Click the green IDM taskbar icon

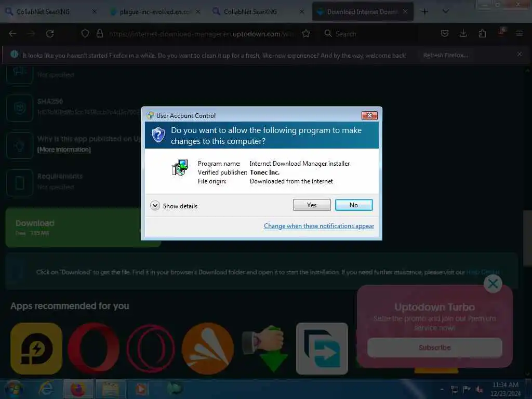[175, 389]
